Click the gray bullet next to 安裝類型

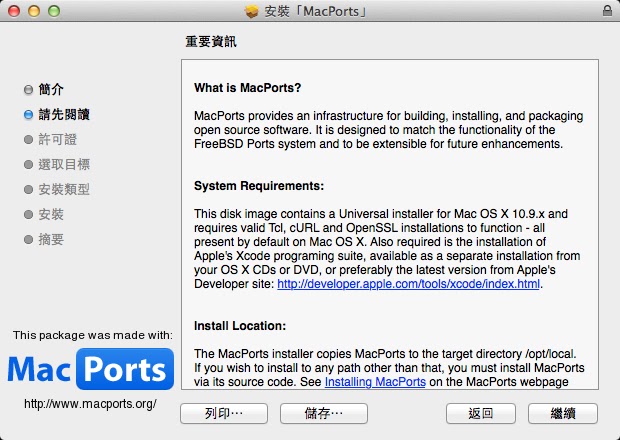click(x=28, y=189)
